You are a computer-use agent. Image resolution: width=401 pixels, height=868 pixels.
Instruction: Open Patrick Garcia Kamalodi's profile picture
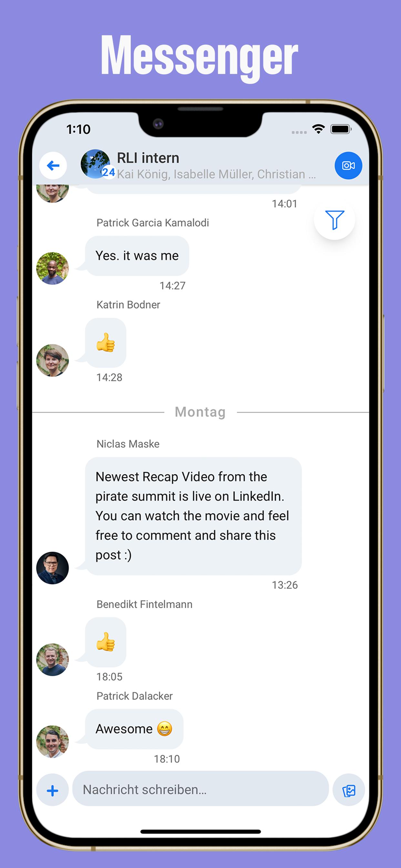tap(53, 269)
